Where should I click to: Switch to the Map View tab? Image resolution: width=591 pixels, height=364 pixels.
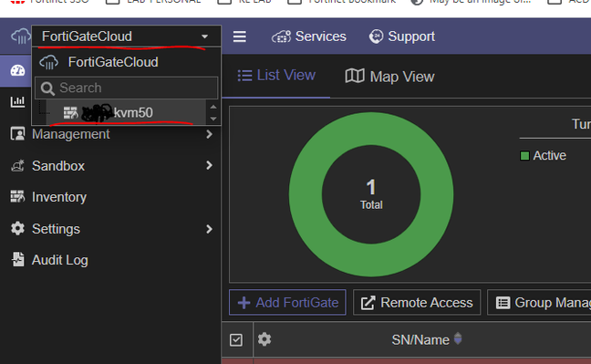389,77
